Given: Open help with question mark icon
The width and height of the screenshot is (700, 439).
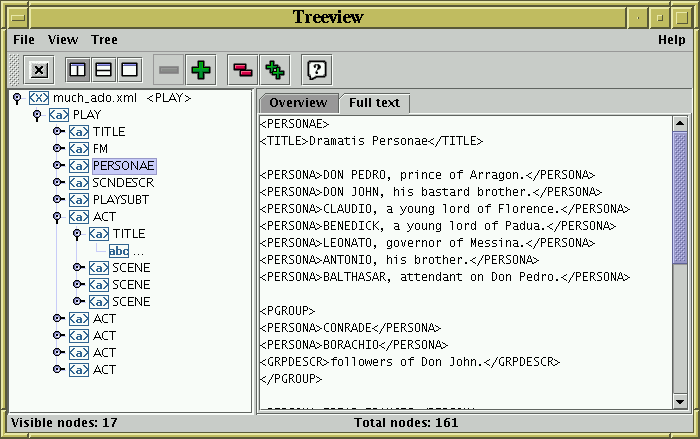Looking at the screenshot, I should tap(316, 70).
